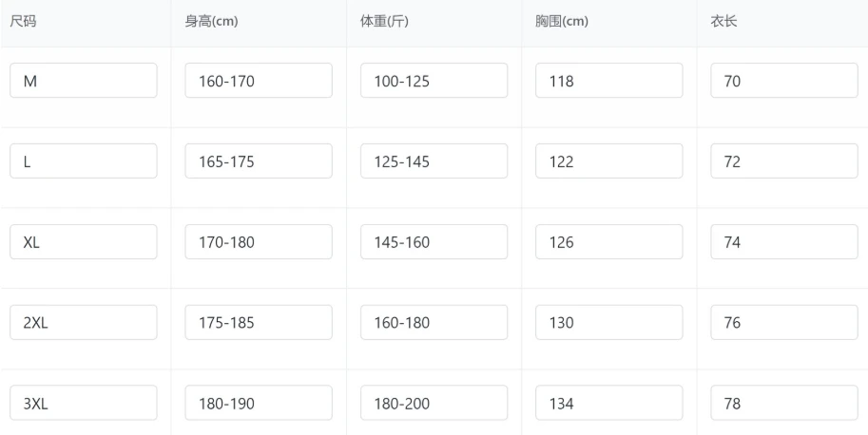868x435 pixels.
Task: Click the size field containing M
Action: (x=84, y=81)
